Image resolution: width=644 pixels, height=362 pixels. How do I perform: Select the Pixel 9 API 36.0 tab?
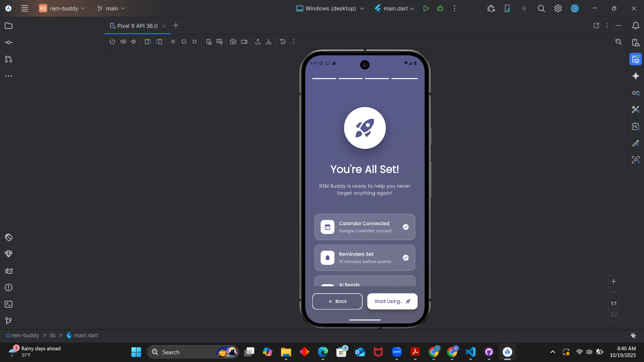[x=137, y=26]
